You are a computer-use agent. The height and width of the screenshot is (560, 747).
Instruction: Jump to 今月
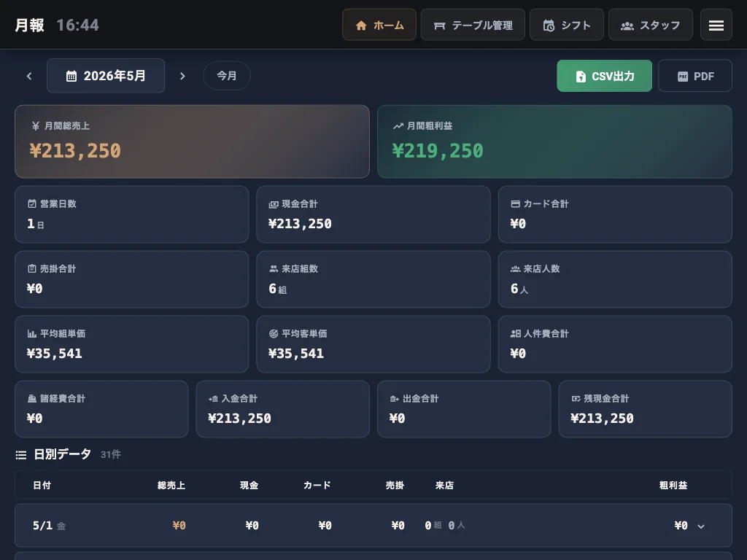[x=227, y=76]
